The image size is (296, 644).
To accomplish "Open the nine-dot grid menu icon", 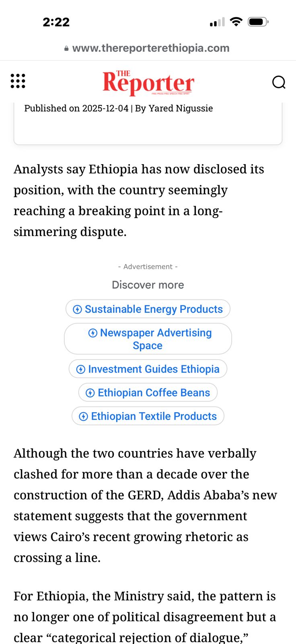I will (18, 81).
